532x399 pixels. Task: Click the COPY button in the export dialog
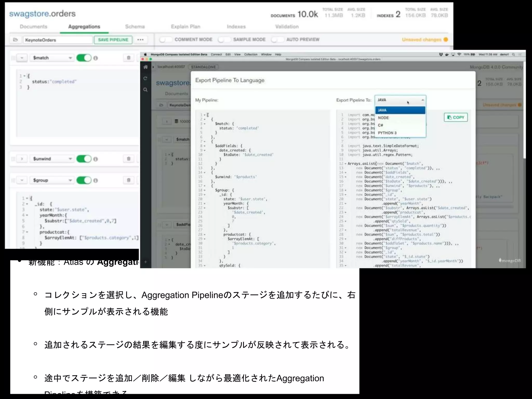tap(456, 117)
